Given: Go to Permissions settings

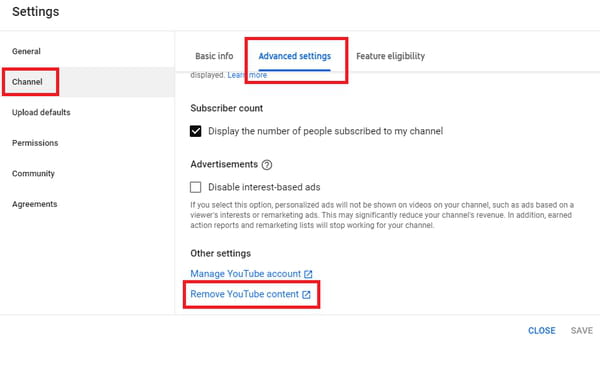Looking at the screenshot, I should pos(35,143).
